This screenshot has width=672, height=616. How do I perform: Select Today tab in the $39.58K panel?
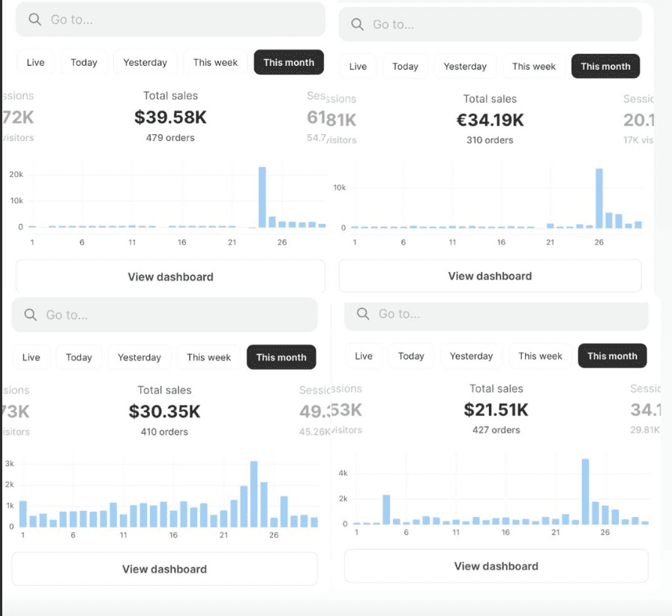tap(83, 62)
